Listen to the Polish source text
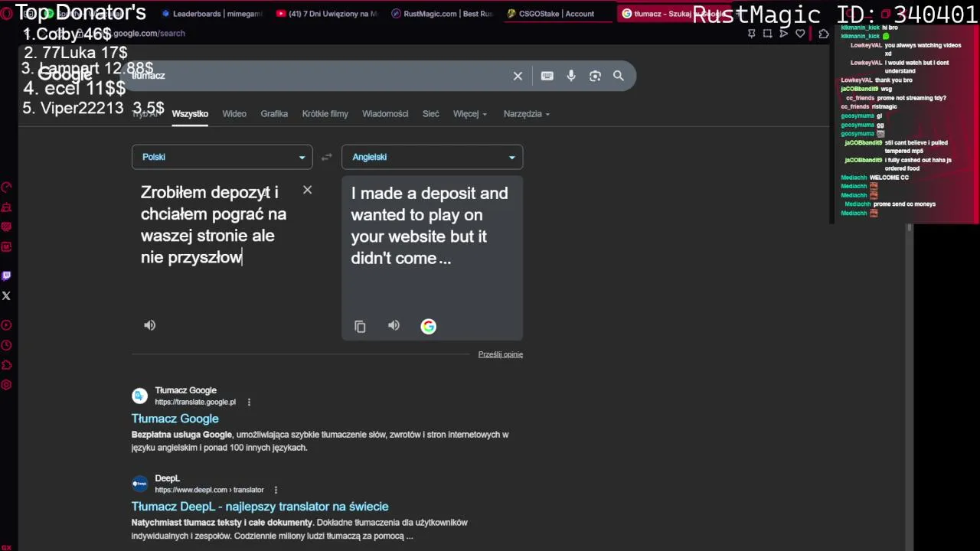980x551 pixels. [x=150, y=325]
